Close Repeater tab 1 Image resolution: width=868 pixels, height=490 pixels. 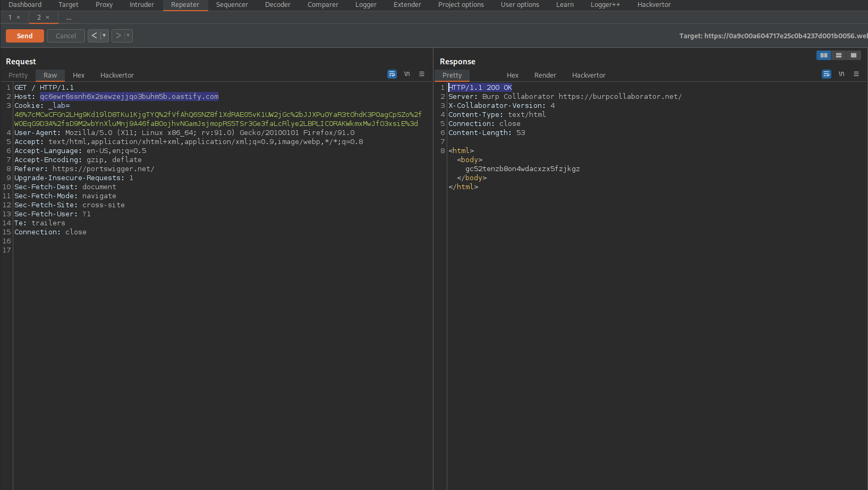[x=18, y=18]
